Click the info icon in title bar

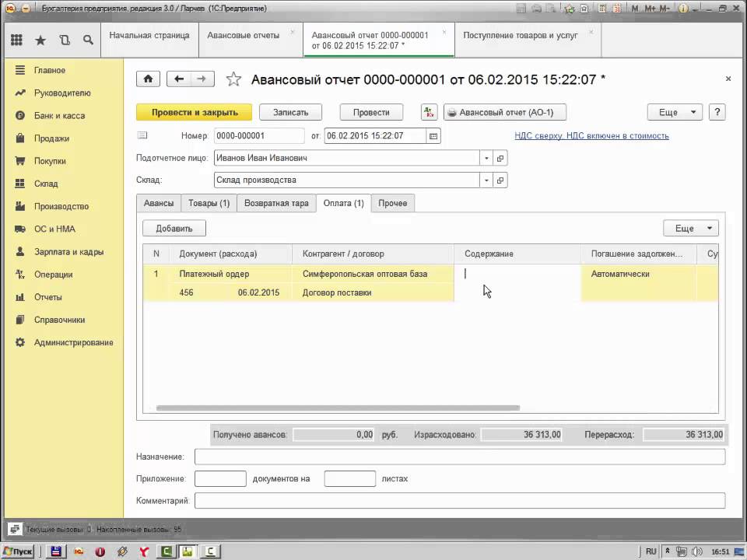pyautogui.click(x=682, y=8)
